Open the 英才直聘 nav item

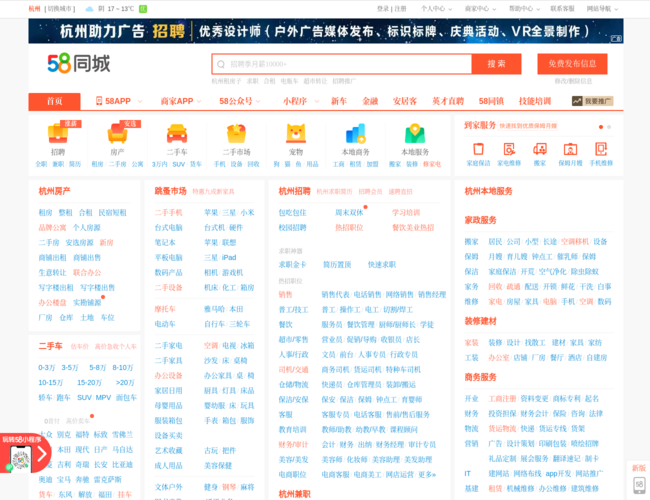[448, 101]
